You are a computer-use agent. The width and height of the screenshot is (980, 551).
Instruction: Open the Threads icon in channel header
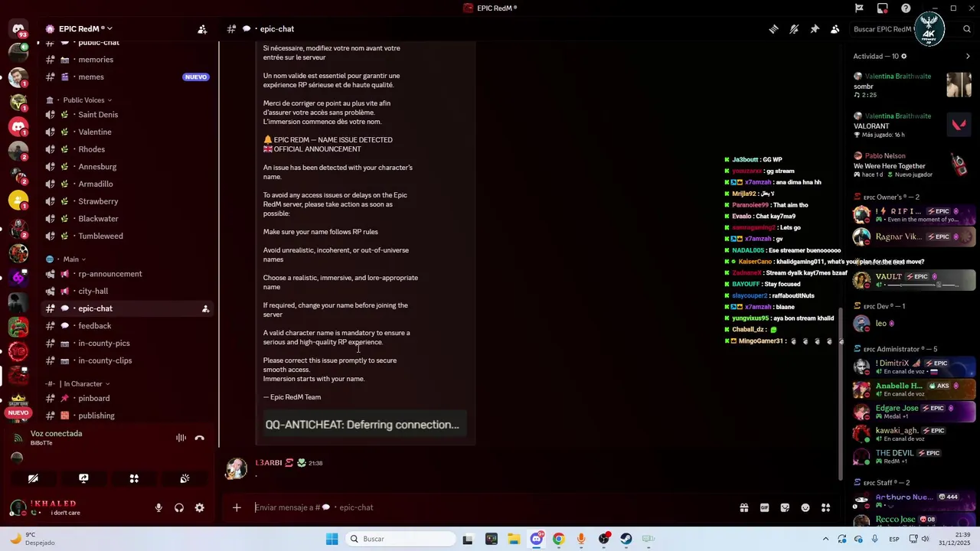click(x=774, y=29)
